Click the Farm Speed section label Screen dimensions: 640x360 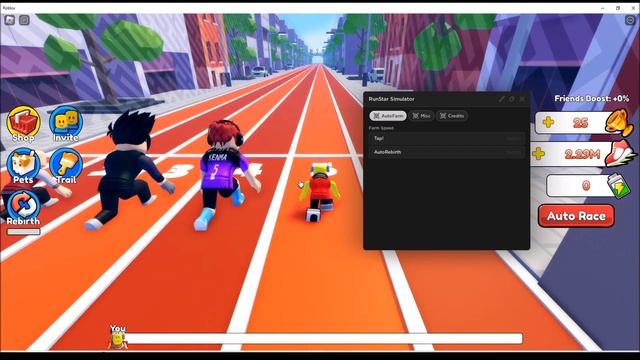click(381, 128)
